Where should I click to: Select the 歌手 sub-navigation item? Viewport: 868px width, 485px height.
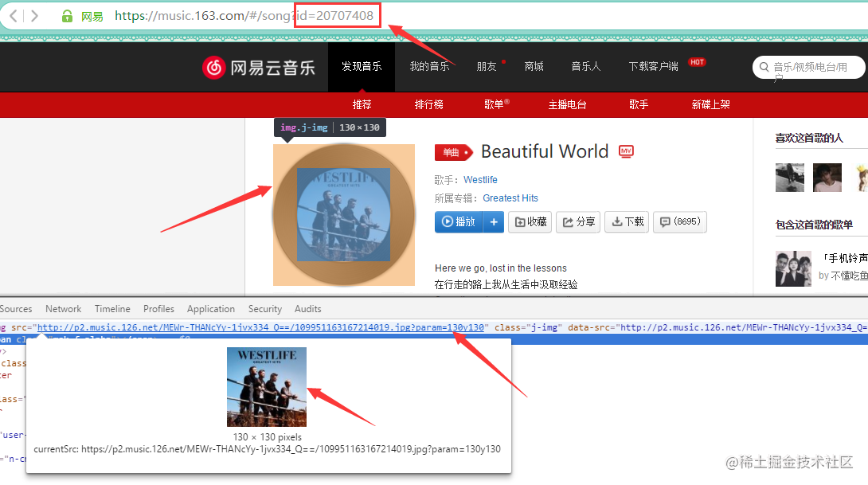coord(639,104)
